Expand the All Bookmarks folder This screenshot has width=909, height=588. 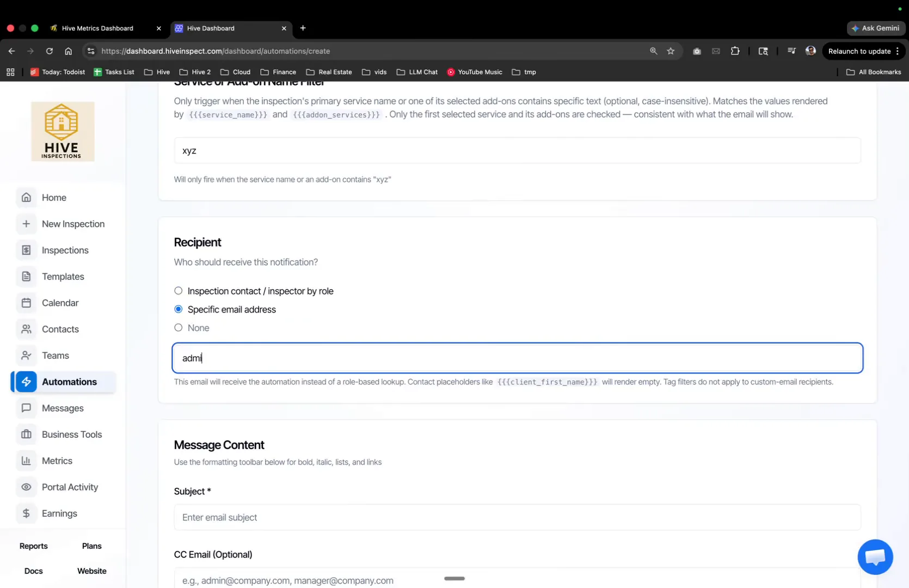(x=874, y=72)
